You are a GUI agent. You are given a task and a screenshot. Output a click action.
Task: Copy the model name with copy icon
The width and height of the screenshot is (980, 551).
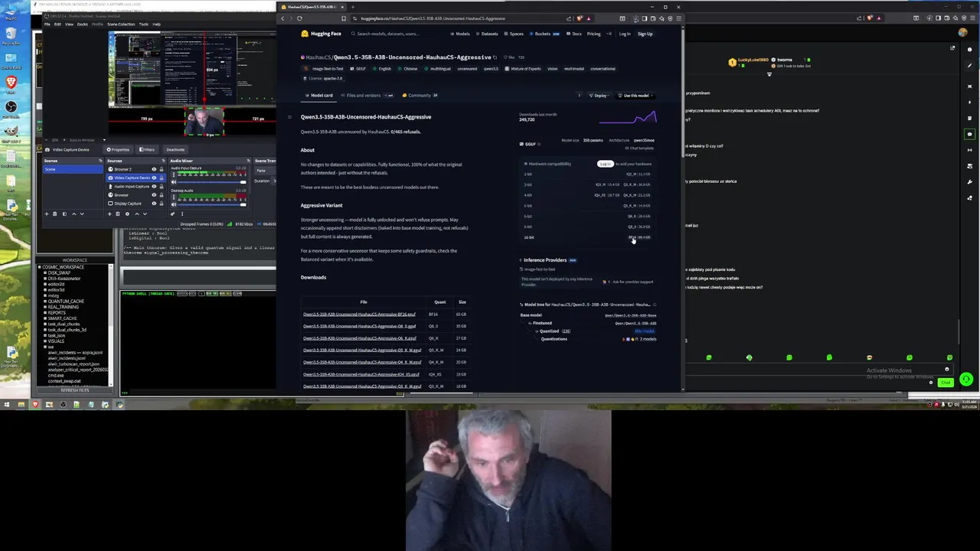point(495,57)
